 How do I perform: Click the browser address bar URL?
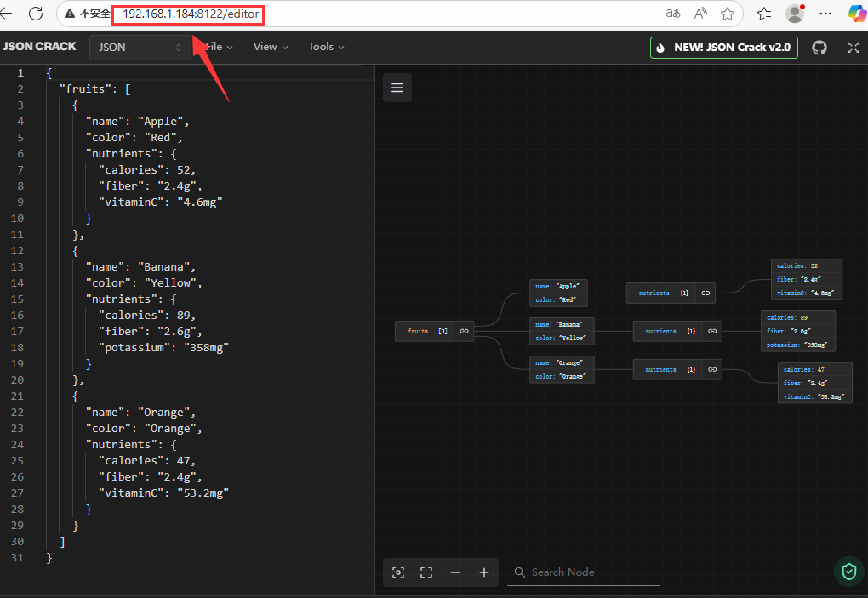pos(191,14)
